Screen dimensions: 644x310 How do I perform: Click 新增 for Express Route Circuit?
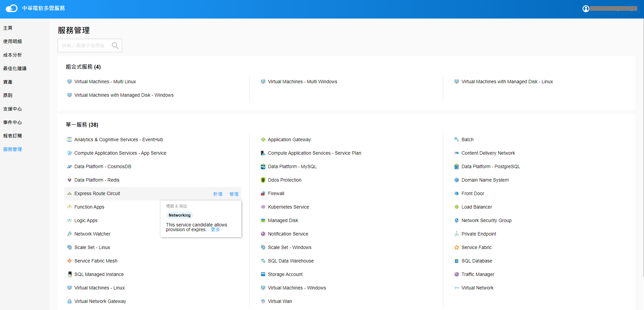pyautogui.click(x=218, y=194)
